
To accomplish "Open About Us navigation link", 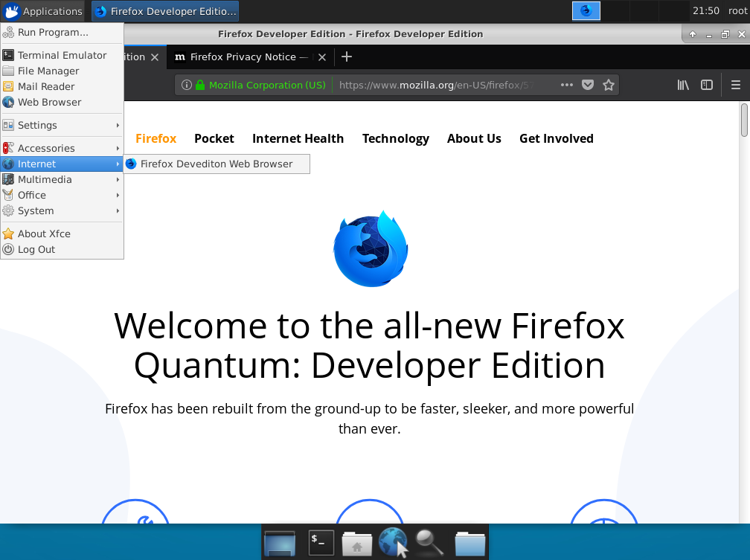I will tap(474, 138).
